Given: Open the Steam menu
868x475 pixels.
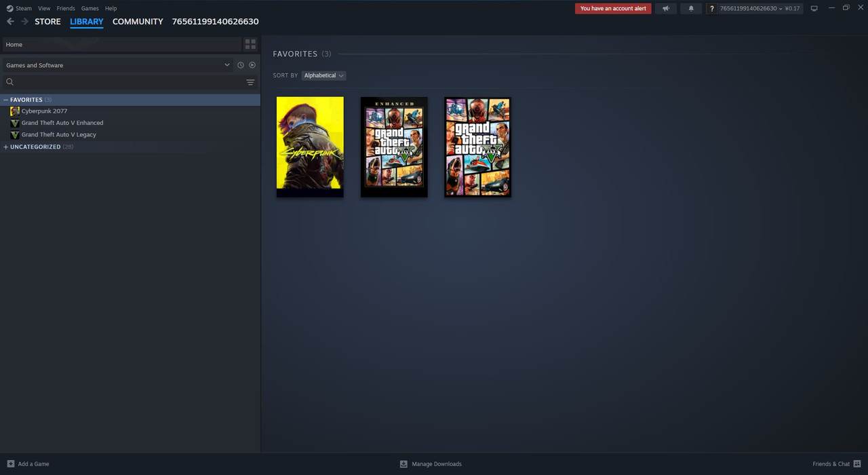Looking at the screenshot, I should pos(24,8).
